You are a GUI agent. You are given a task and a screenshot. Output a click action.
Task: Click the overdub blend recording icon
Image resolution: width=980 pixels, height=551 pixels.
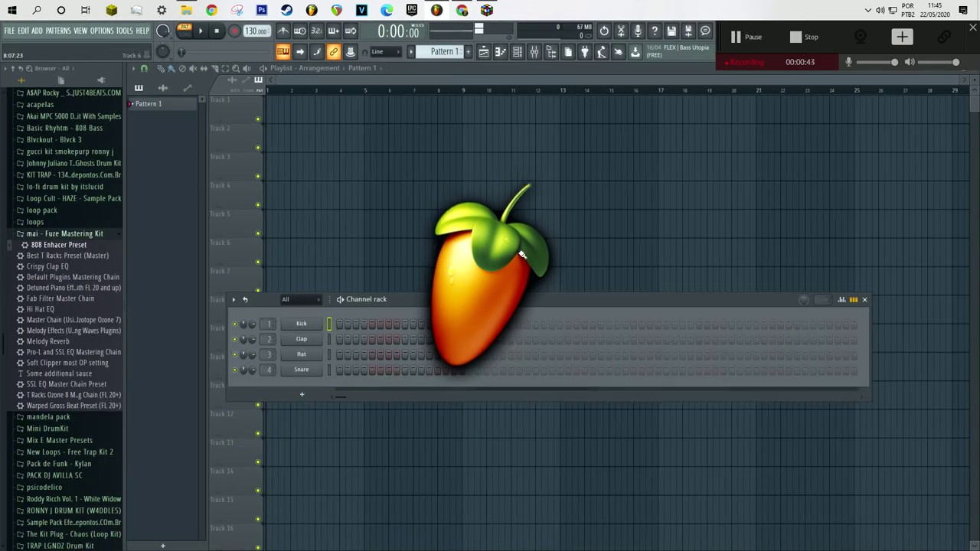click(333, 31)
